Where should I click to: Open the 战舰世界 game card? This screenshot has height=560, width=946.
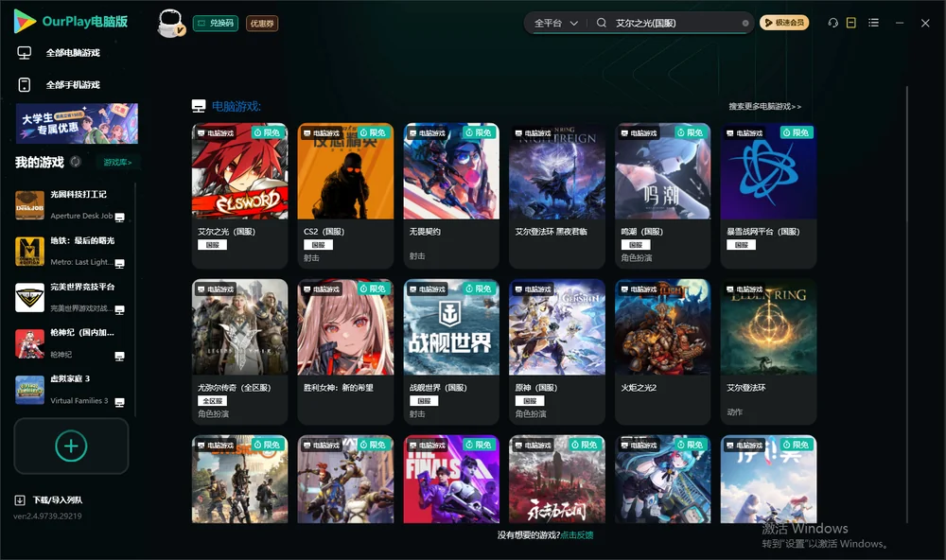pos(451,352)
